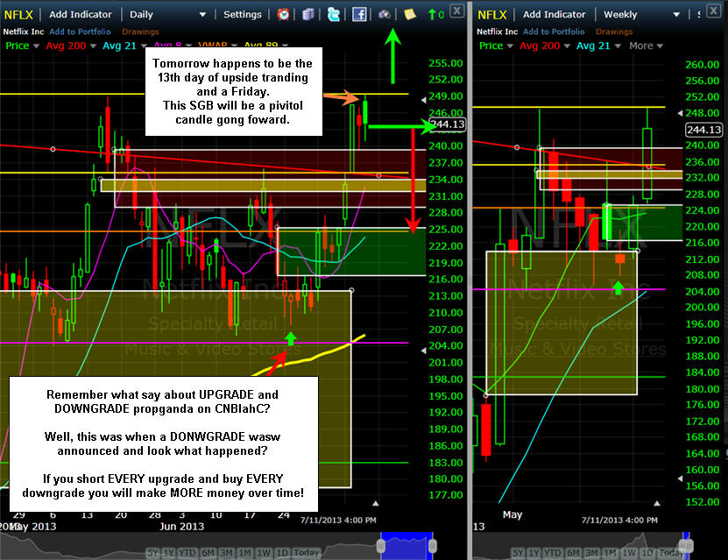728x560 pixels.
Task: Select 5Y range in Weekly chart
Action: [x=518, y=553]
